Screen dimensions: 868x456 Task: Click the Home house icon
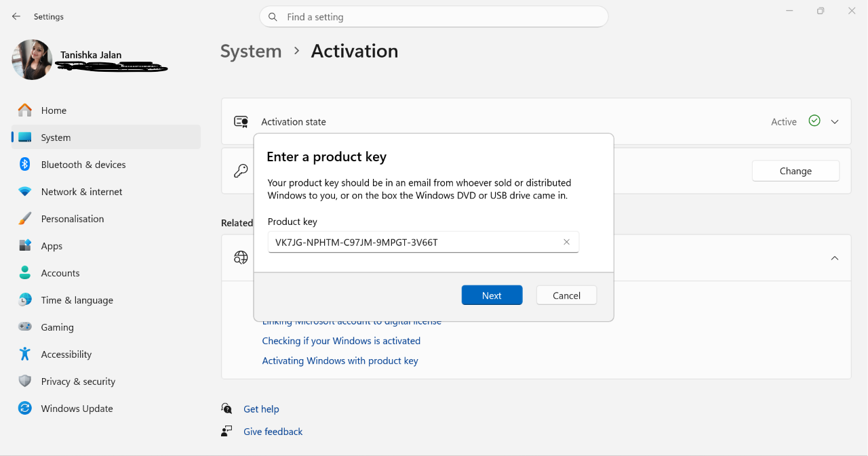(x=25, y=110)
